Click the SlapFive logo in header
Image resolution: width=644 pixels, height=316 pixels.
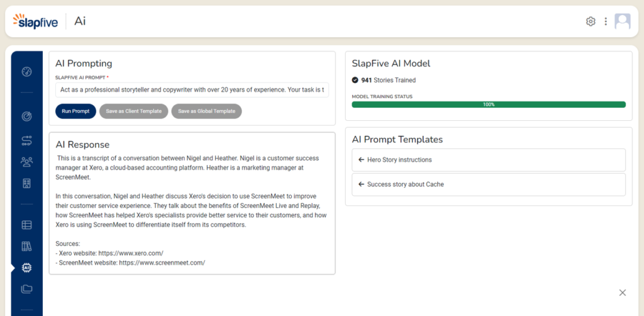point(35,21)
